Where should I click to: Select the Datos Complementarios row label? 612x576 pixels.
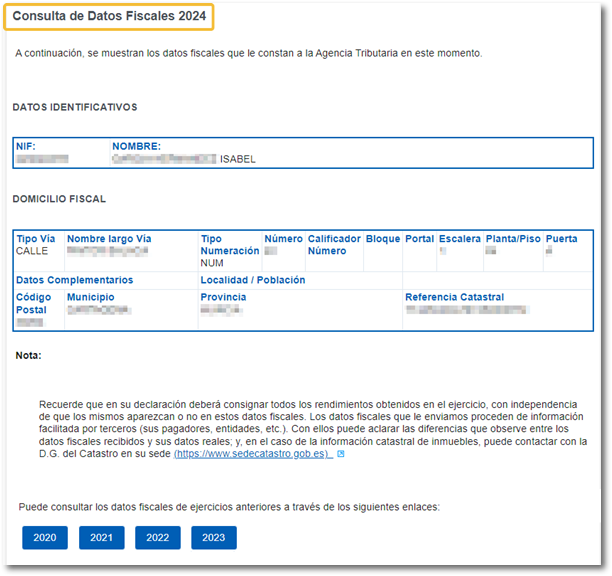pyautogui.click(x=74, y=280)
